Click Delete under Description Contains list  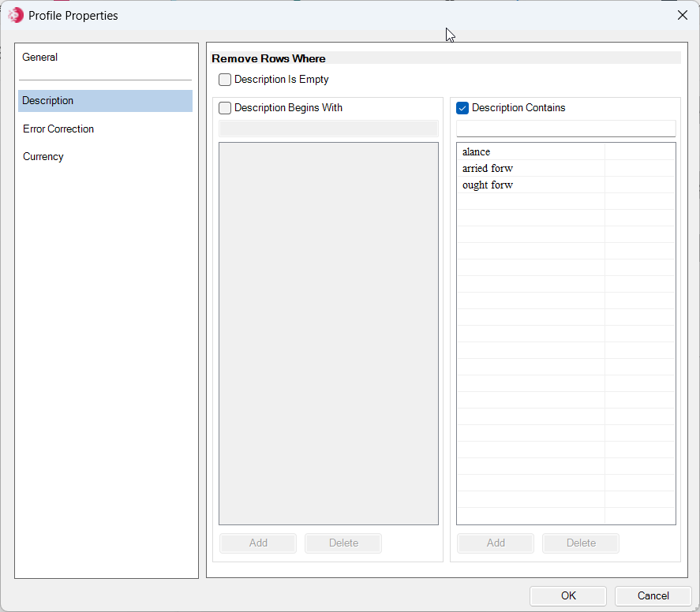point(581,543)
